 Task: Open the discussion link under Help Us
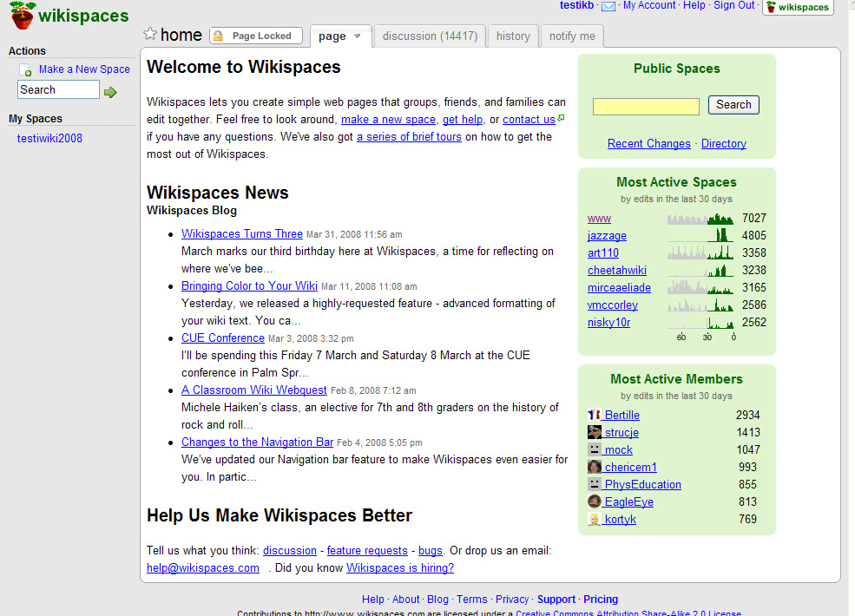pyautogui.click(x=290, y=551)
